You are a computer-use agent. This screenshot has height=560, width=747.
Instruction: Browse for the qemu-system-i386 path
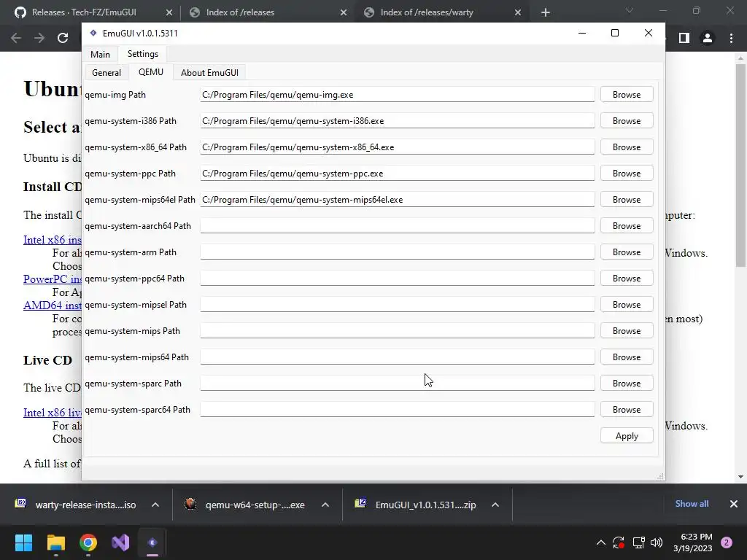[627, 120]
